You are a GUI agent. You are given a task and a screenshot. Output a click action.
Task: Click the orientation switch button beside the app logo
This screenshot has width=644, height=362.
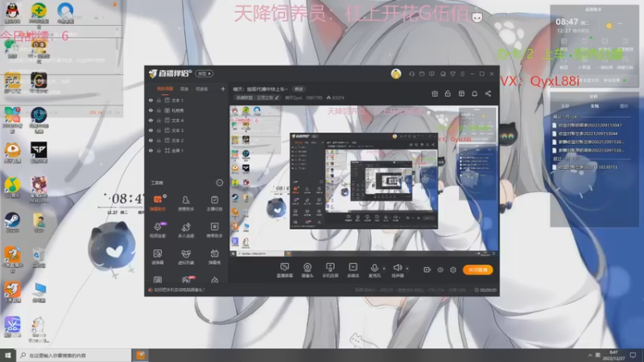[x=204, y=73]
